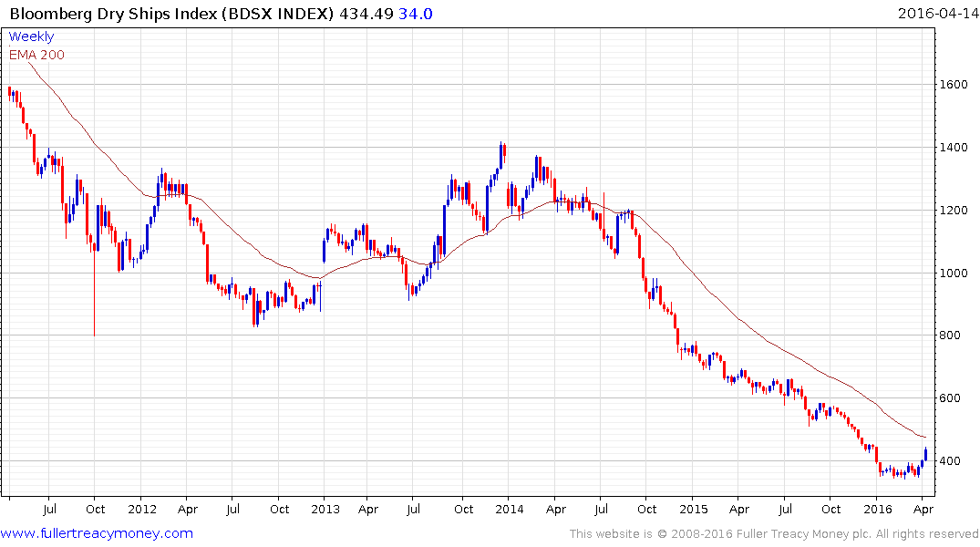Click the copyright notice 'Fuller Treacy Money plc'
The width and height of the screenshot is (980, 547).
[804, 534]
